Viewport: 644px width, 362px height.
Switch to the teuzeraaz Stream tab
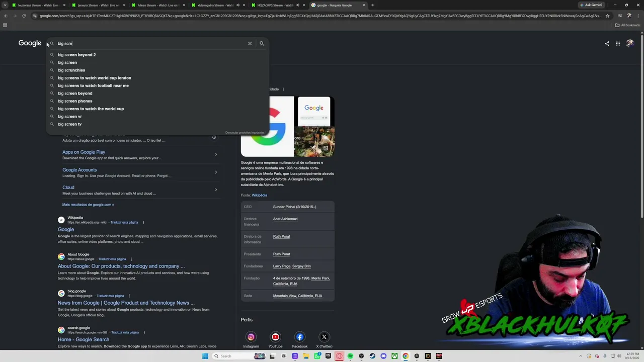tap(38, 5)
